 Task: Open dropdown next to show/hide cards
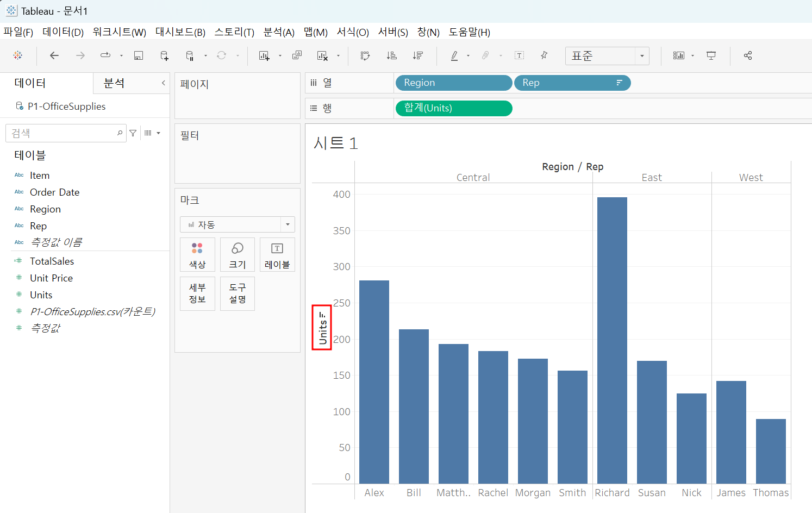click(x=692, y=55)
